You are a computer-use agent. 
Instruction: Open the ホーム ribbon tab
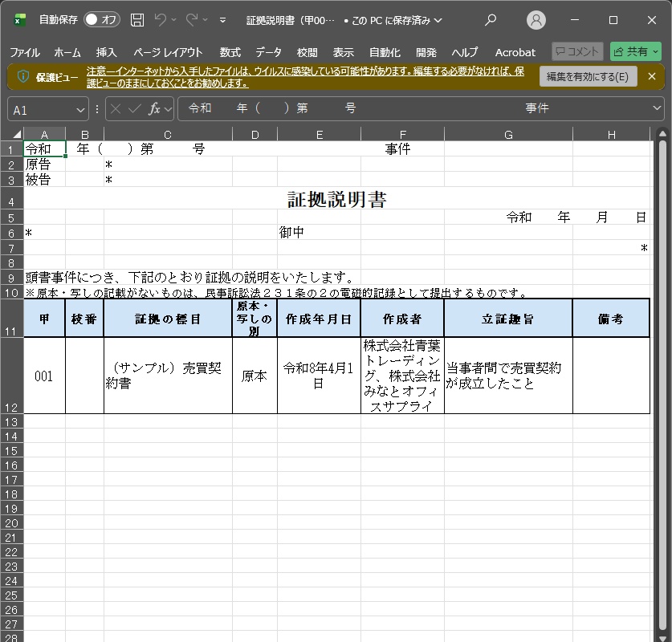click(x=67, y=51)
